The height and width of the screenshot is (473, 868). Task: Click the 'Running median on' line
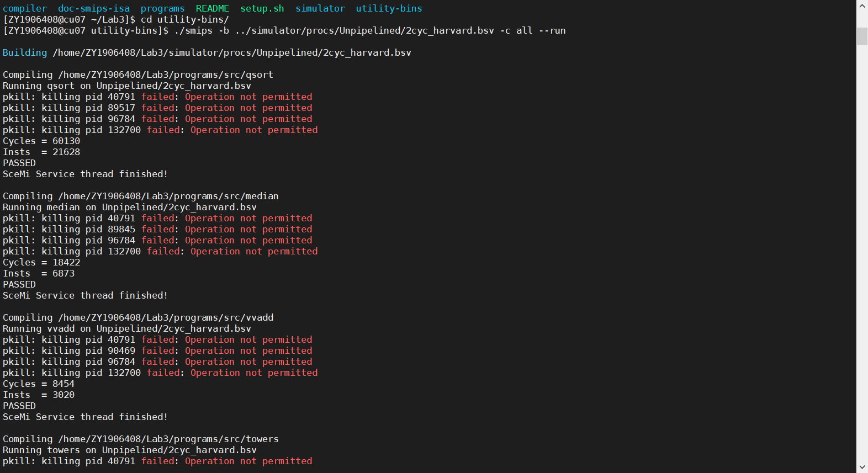pyautogui.click(x=130, y=207)
